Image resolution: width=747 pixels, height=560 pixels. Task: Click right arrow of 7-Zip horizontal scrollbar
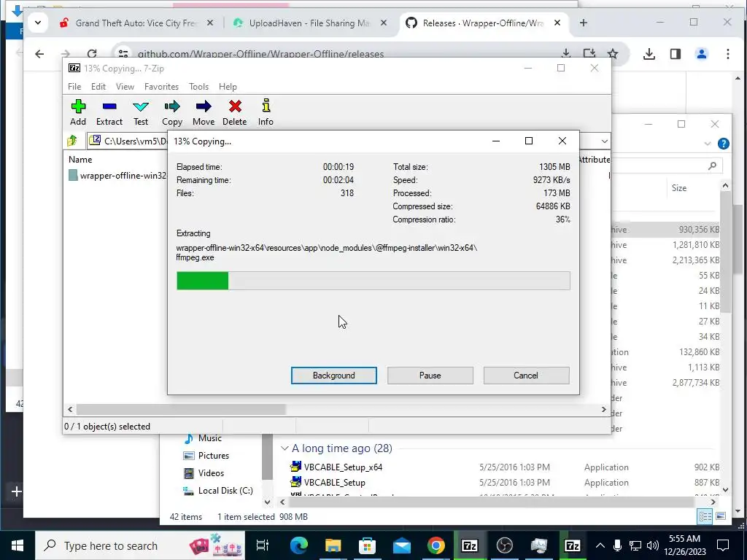coord(603,409)
